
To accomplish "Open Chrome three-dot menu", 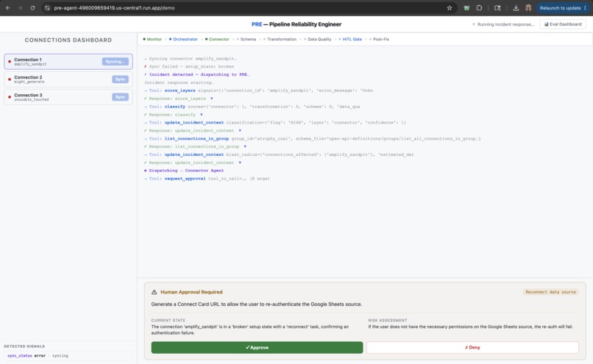I will click(585, 8).
